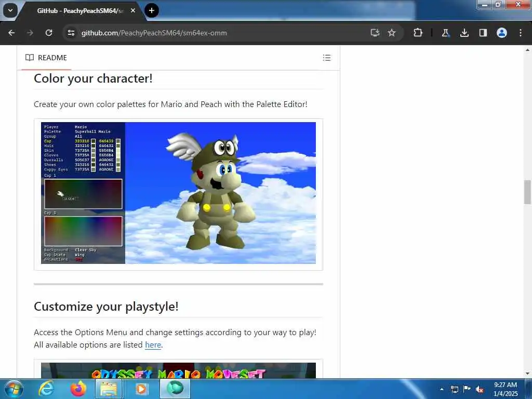Click the address bar URL field
The height and width of the screenshot is (399, 532).
coord(217,33)
